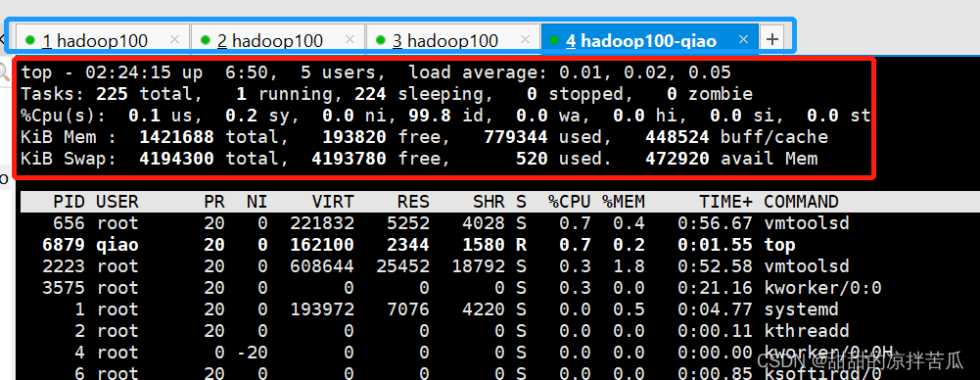This screenshot has width=980, height=380.
Task: Close the 4 hadoop100-qiao tab
Action: pos(743,39)
